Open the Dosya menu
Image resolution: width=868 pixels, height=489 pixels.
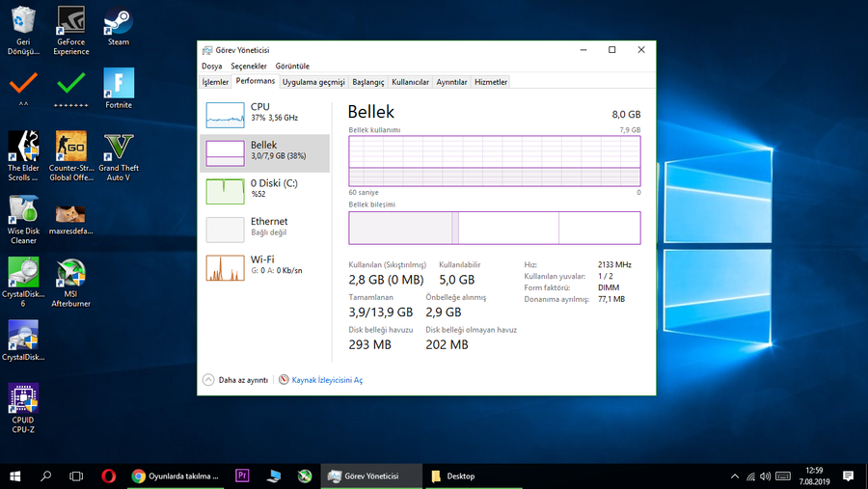click(211, 66)
